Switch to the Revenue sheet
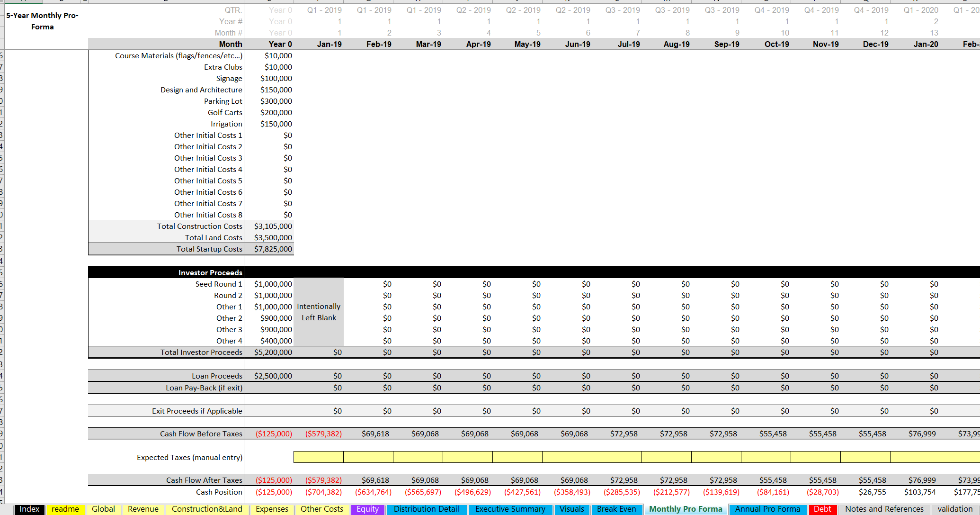The width and height of the screenshot is (980, 515). pyautogui.click(x=143, y=509)
